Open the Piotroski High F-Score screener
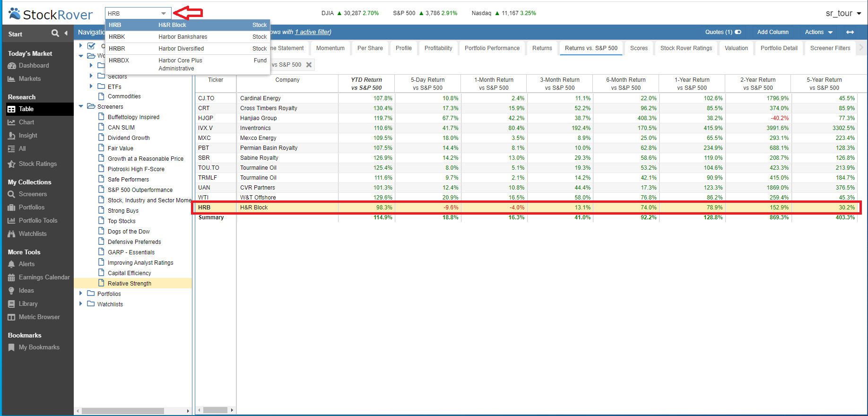 [x=136, y=169]
